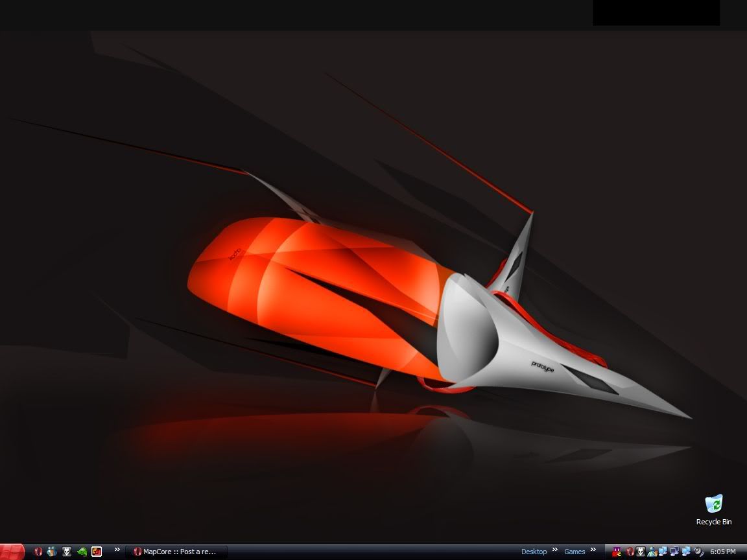This screenshot has height=560, width=747.
Task: Open the blue gem Quick Launch application
Action: tap(52, 552)
